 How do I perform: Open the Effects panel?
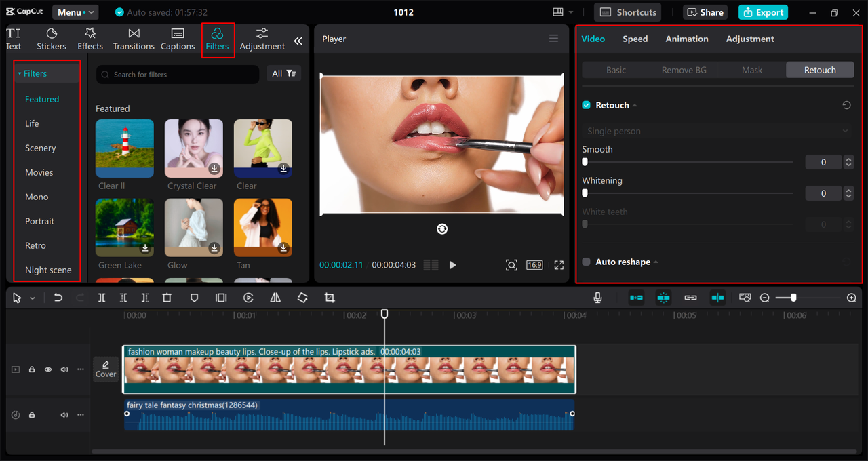(x=90, y=39)
